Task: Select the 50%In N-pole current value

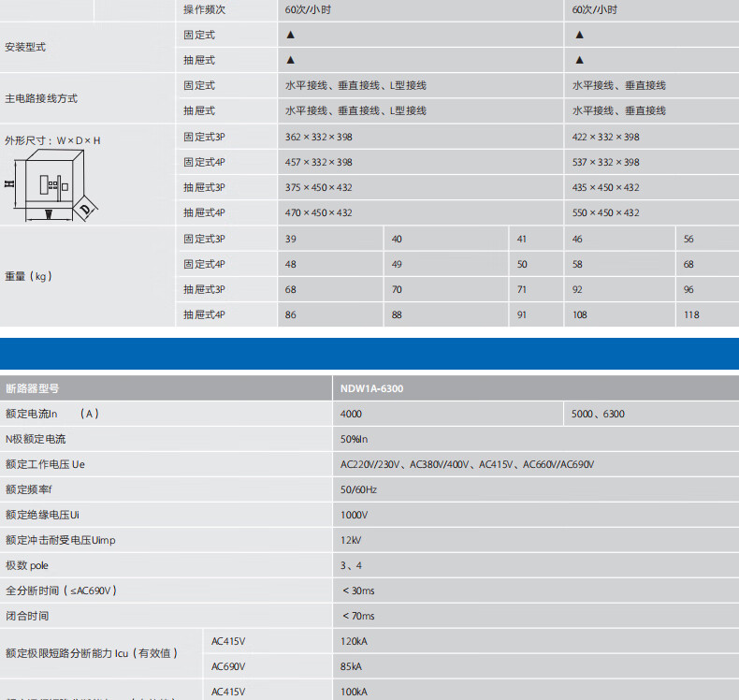Action: 354,439
